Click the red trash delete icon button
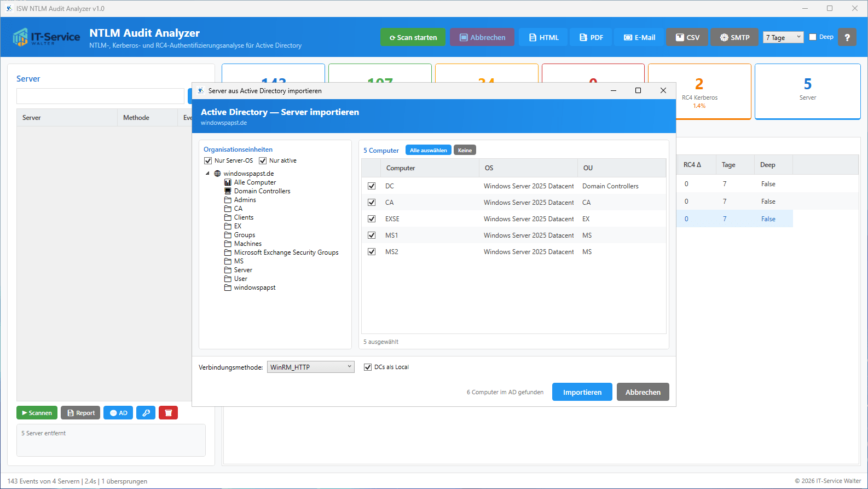Viewport: 868px width, 489px height. (x=168, y=413)
